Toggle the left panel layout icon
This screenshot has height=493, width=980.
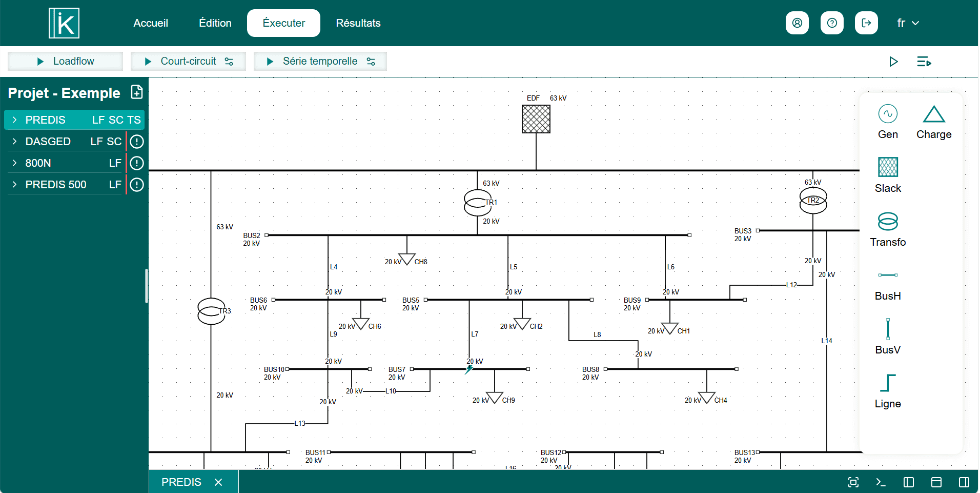click(909, 482)
